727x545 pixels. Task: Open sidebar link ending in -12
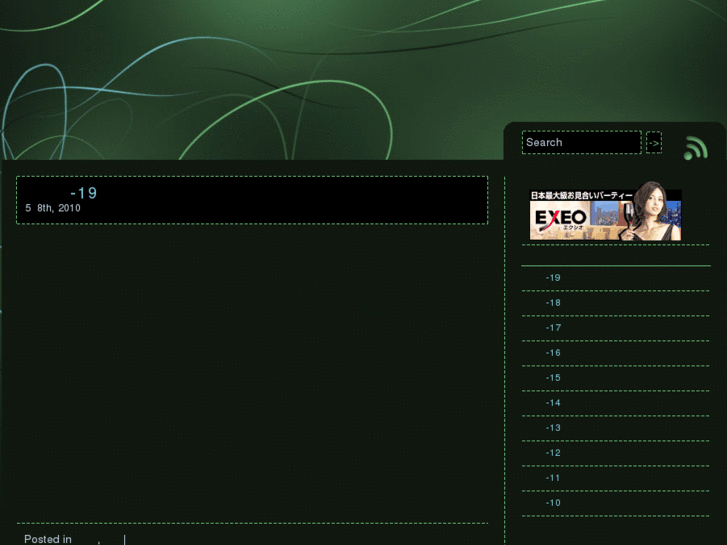[x=553, y=453]
